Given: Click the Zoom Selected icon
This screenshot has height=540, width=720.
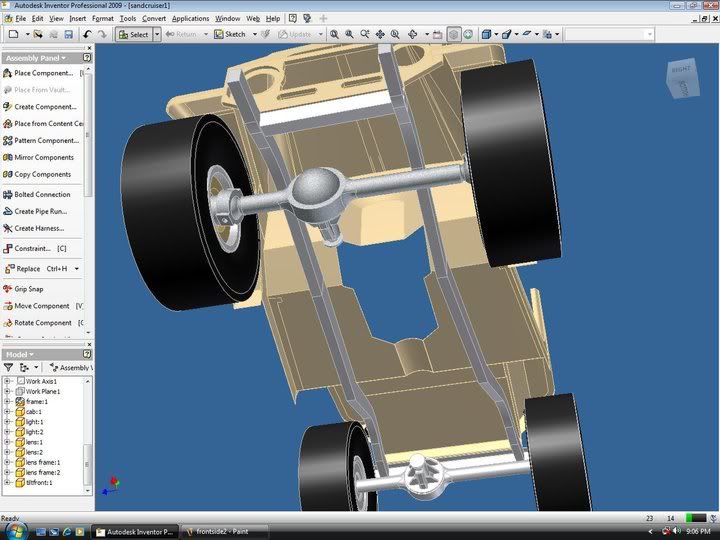Looking at the screenshot, I should point(395,34).
